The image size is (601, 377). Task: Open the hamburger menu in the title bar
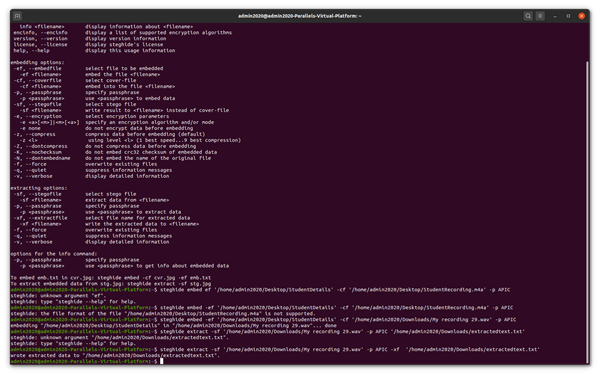540,16
